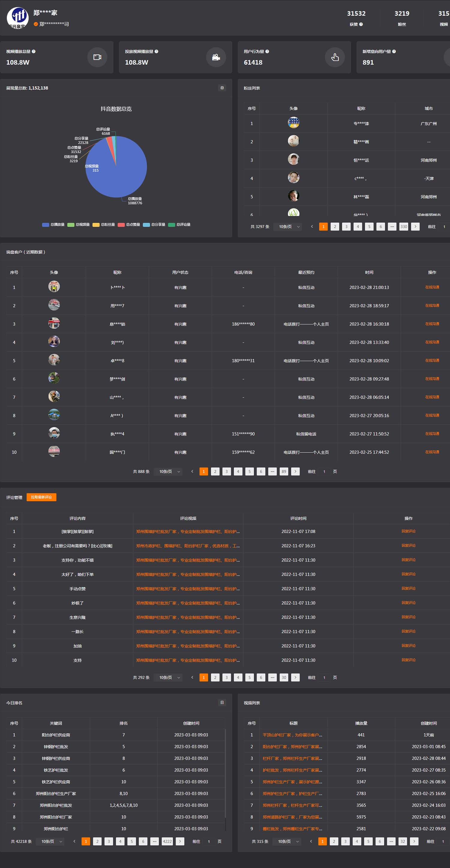Click the 郑****家 account avatar logo
This screenshot has height=868, width=450.
(18, 17)
